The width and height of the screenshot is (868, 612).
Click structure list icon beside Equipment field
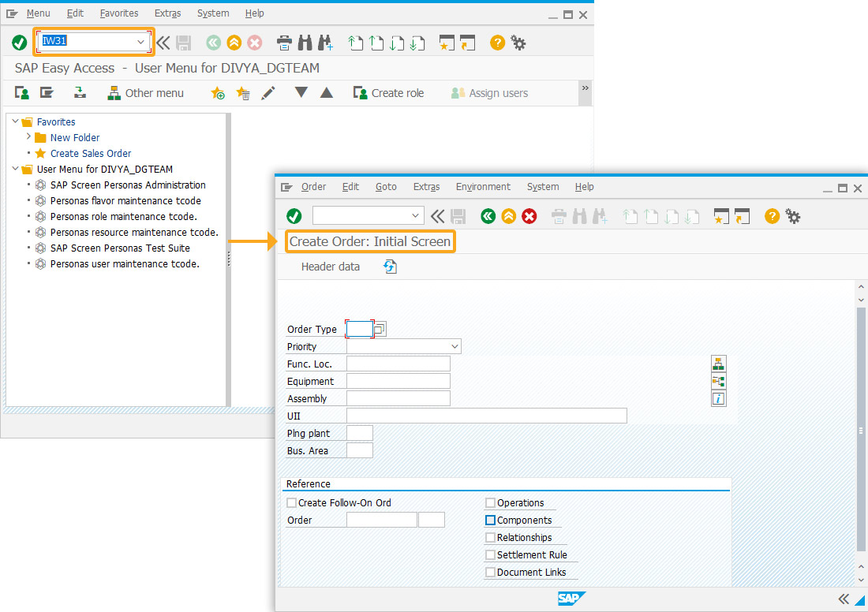click(x=719, y=381)
